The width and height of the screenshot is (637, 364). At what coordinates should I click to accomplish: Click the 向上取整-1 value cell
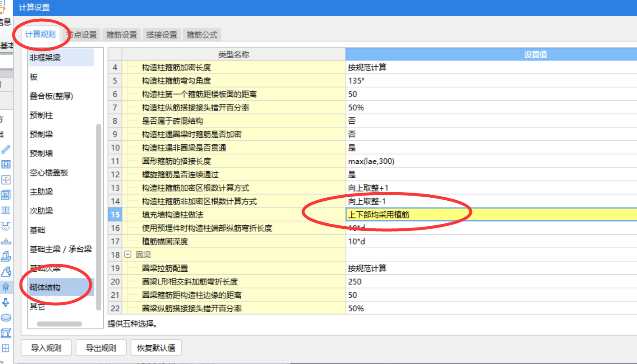click(492, 201)
